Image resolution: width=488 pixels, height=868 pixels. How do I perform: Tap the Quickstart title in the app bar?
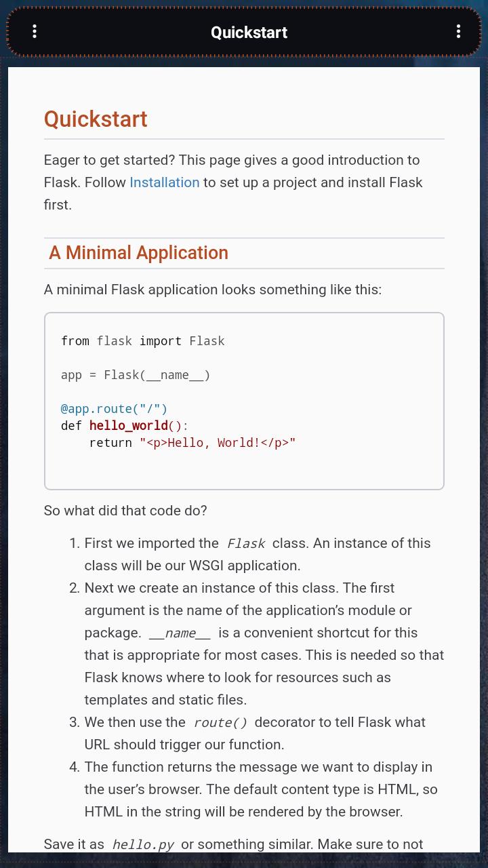249,32
